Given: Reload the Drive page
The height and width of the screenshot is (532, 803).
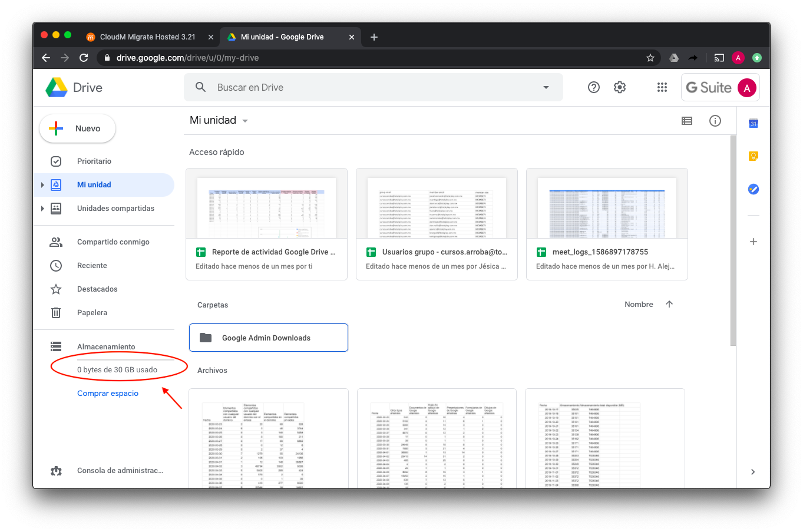Looking at the screenshot, I should (x=84, y=58).
